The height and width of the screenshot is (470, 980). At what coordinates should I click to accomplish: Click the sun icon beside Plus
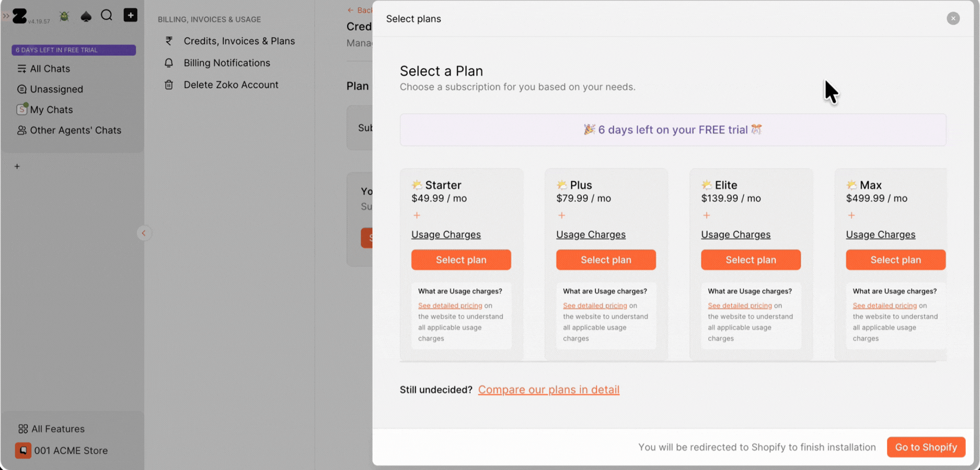coord(561,185)
